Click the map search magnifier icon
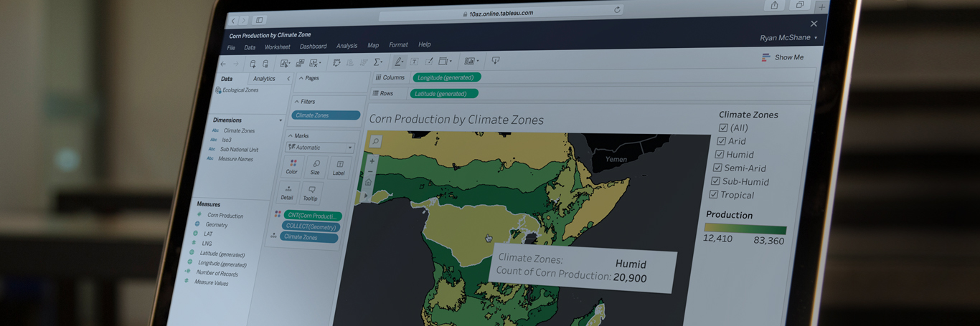This screenshot has height=326, width=980. pyautogui.click(x=375, y=142)
